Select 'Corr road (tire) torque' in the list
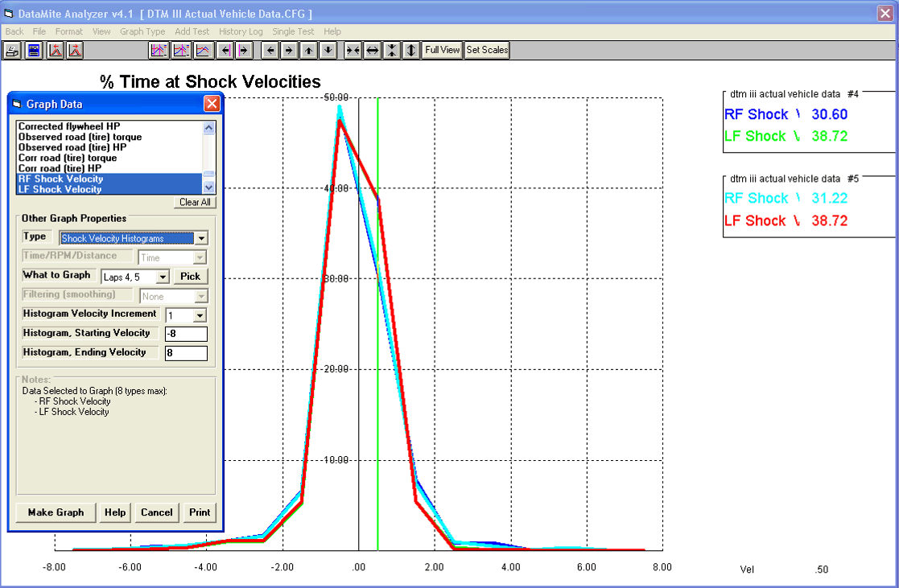This screenshot has height=588, width=899. pyautogui.click(x=109, y=158)
